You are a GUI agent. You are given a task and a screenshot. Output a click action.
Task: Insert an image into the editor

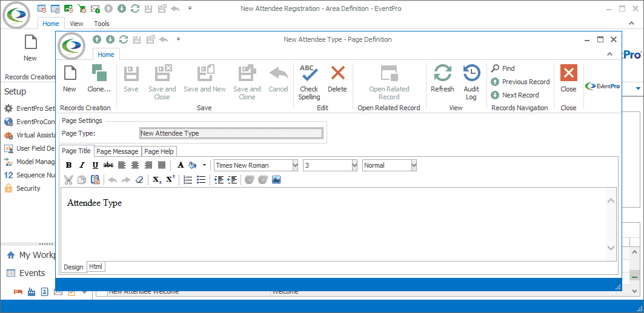click(x=276, y=179)
